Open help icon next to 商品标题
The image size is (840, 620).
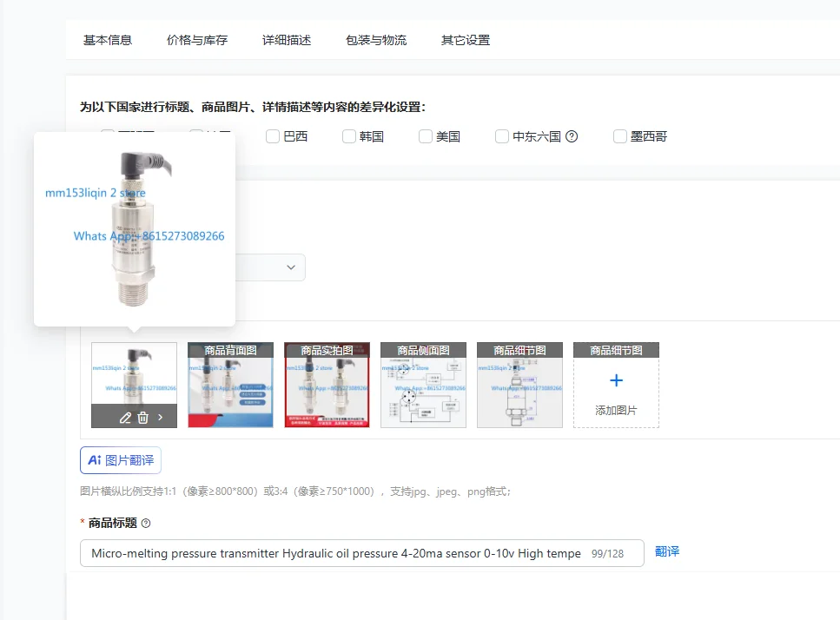[x=146, y=524]
